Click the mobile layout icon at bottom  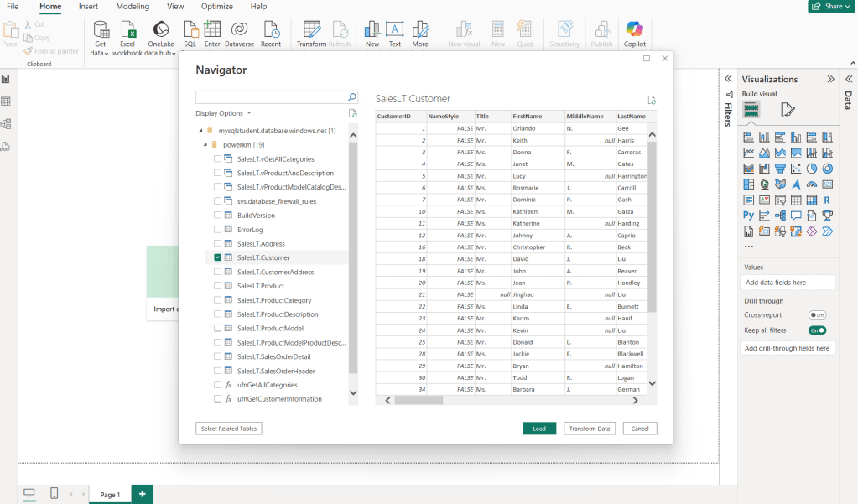coord(55,494)
